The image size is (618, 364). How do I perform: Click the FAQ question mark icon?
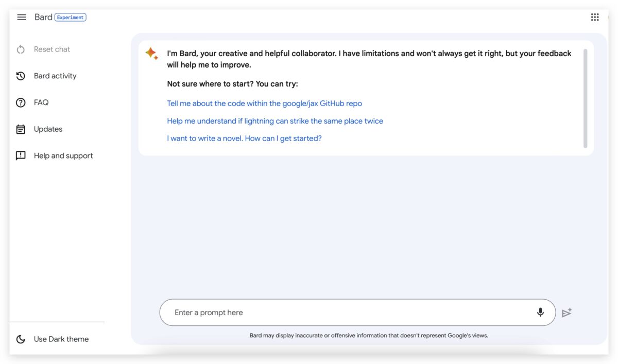click(21, 102)
